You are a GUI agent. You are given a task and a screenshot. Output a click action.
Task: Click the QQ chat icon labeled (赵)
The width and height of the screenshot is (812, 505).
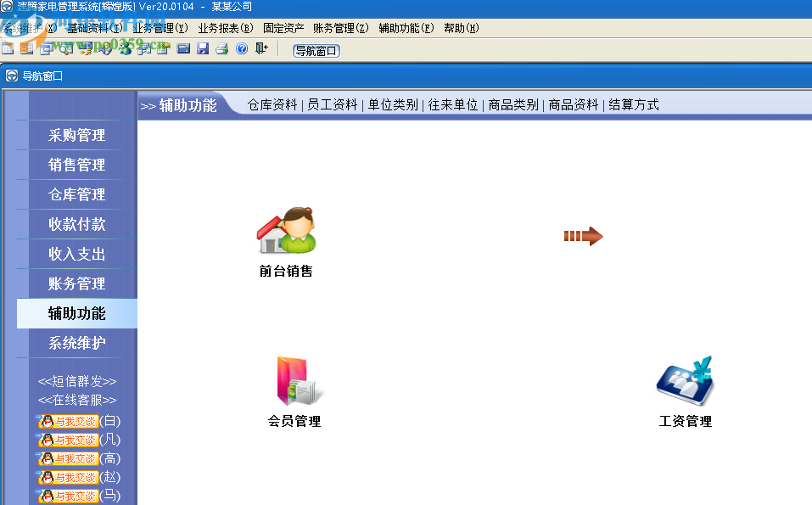pyautogui.click(x=67, y=477)
